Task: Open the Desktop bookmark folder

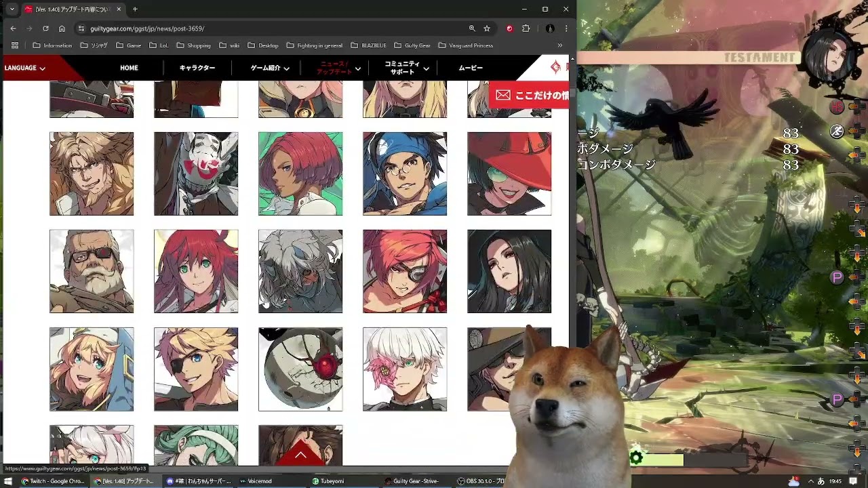Action: pos(263,45)
